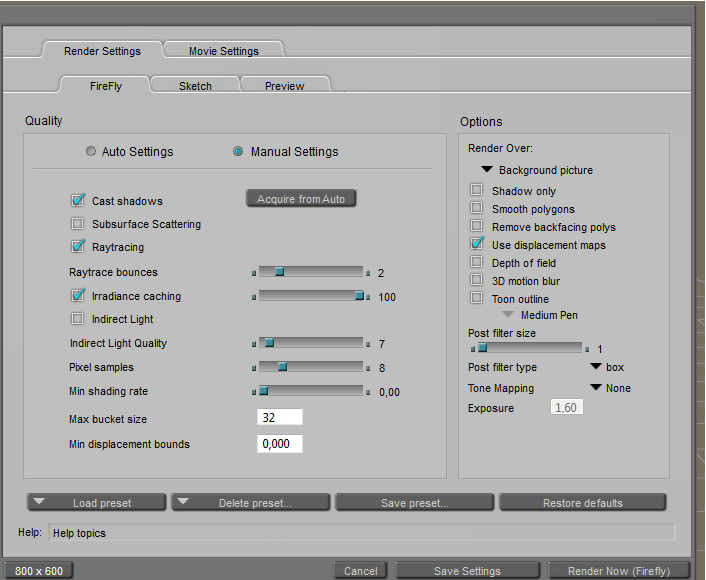
Task: Click the 800 x 600 dimensions button
Action: 38,571
